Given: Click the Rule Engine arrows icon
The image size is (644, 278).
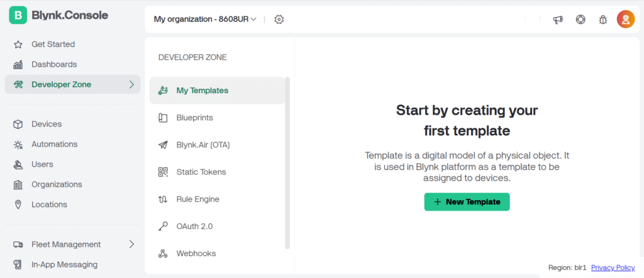Looking at the screenshot, I should tap(163, 199).
